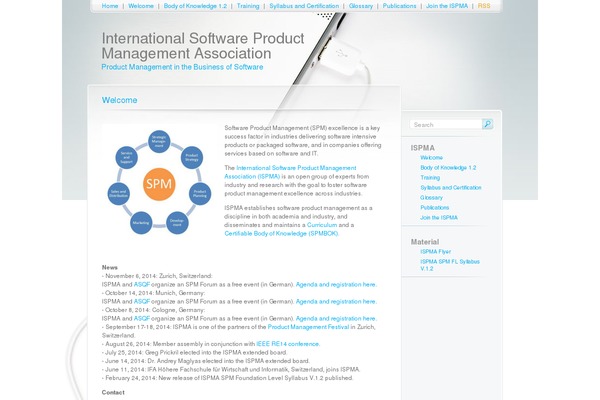The width and height of the screenshot is (600, 400).
Task: Open Join the ISPMA in top navigation
Action: click(x=447, y=6)
